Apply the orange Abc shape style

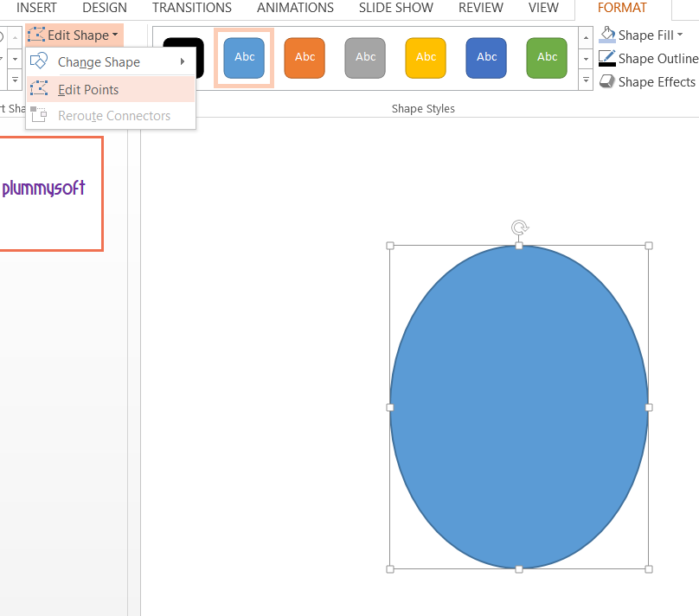pos(305,58)
